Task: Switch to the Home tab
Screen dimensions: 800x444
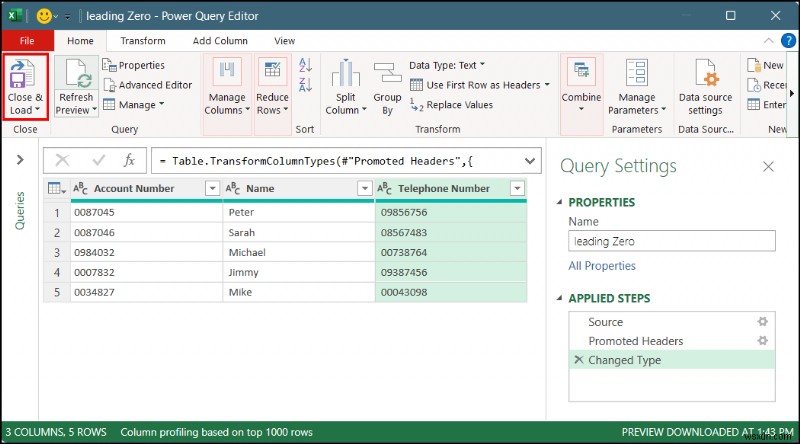Action: click(x=80, y=41)
